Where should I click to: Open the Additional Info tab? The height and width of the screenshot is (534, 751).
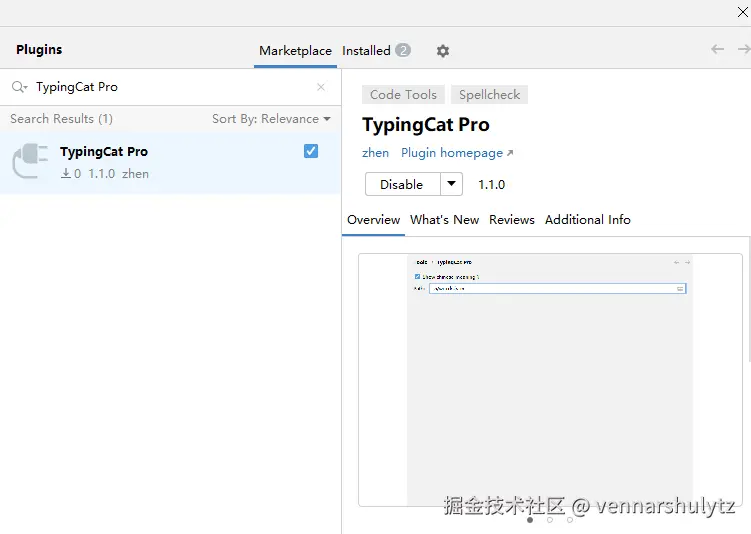tap(588, 220)
